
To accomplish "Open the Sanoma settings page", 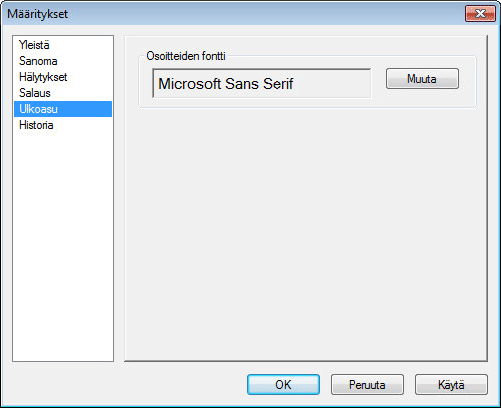I will [x=63, y=61].
